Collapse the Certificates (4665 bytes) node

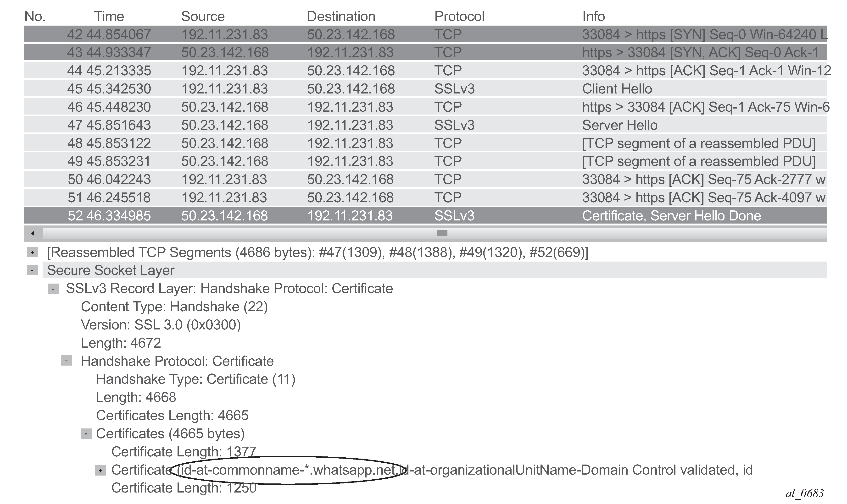pos(86,434)
